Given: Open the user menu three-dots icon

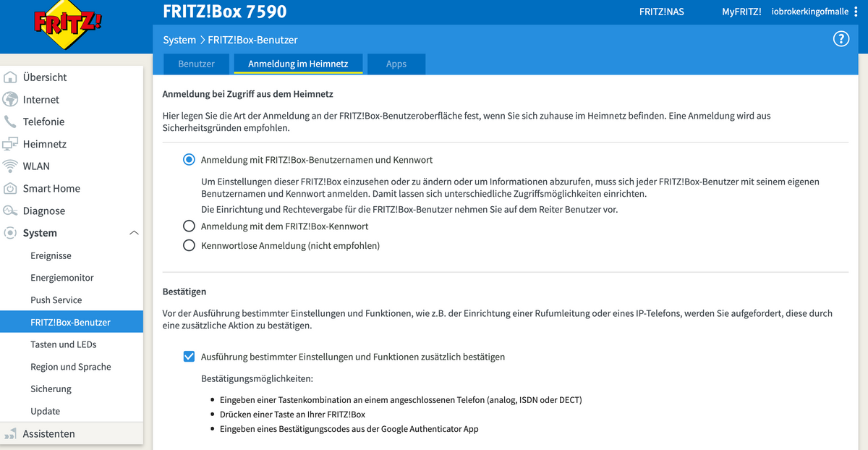Looking at the screenshot, I should coord(856,12).
